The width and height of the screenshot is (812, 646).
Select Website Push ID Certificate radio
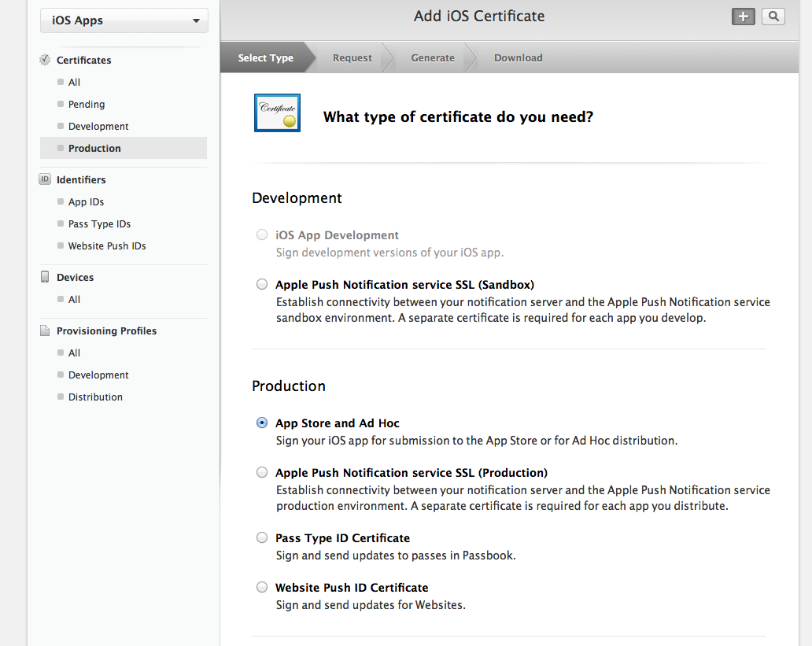(262, 588)
